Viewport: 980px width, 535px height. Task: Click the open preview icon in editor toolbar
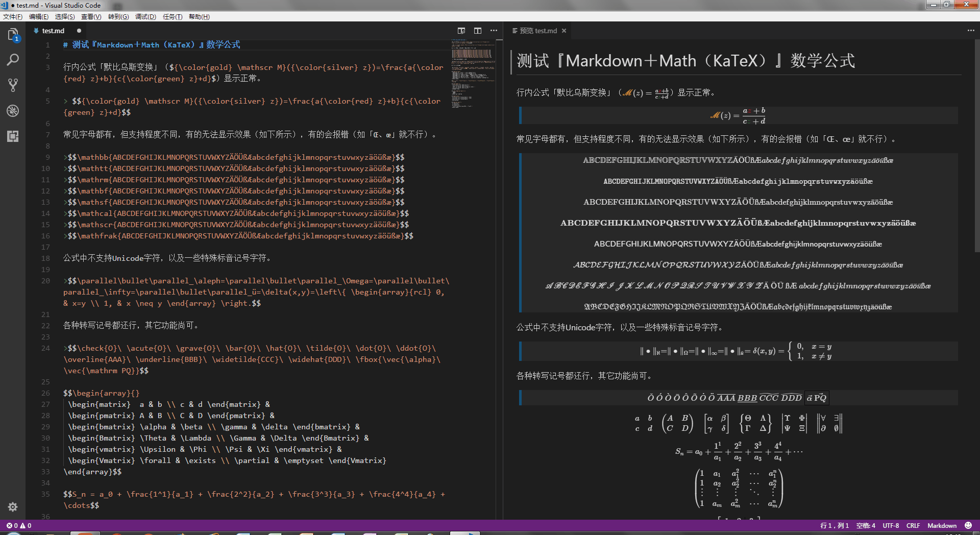coord(461,31)
